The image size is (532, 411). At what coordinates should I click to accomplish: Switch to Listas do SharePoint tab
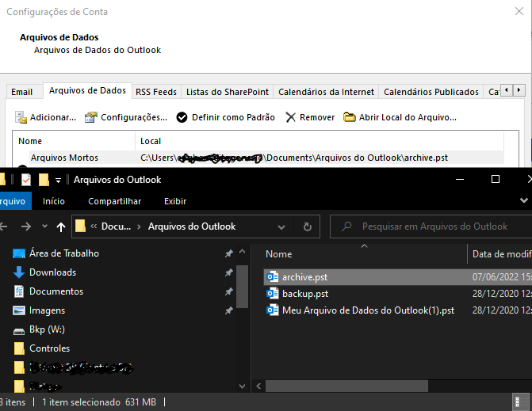point(228,92)
